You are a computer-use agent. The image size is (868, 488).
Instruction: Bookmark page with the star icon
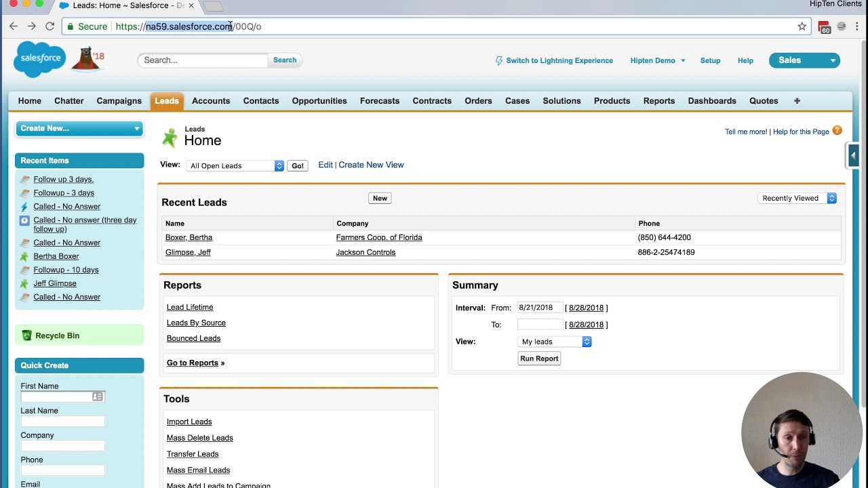(x=802, y=26)
